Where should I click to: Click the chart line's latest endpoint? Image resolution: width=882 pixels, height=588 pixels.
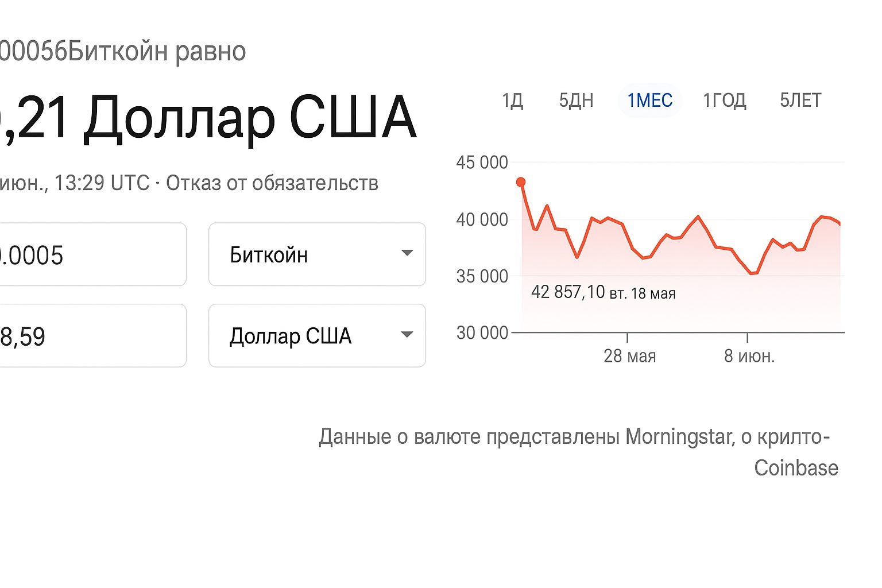[x=840, y=225]
